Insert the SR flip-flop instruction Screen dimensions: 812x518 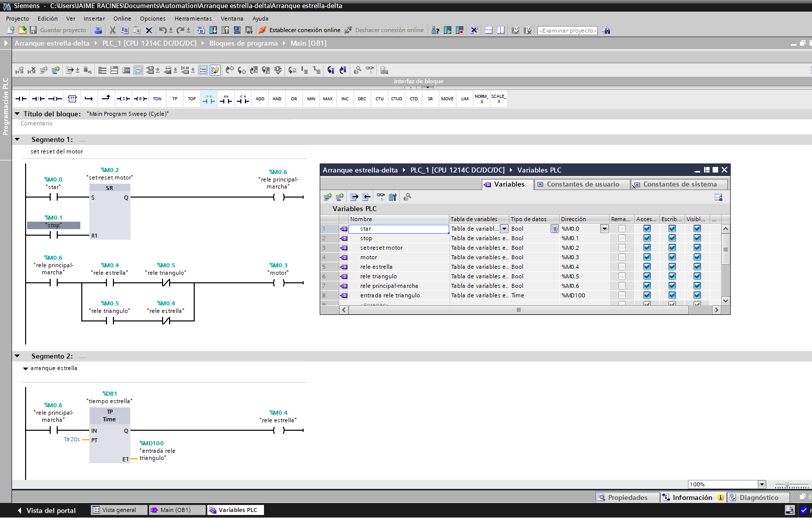pyautogui.click(x=430, y=99)
